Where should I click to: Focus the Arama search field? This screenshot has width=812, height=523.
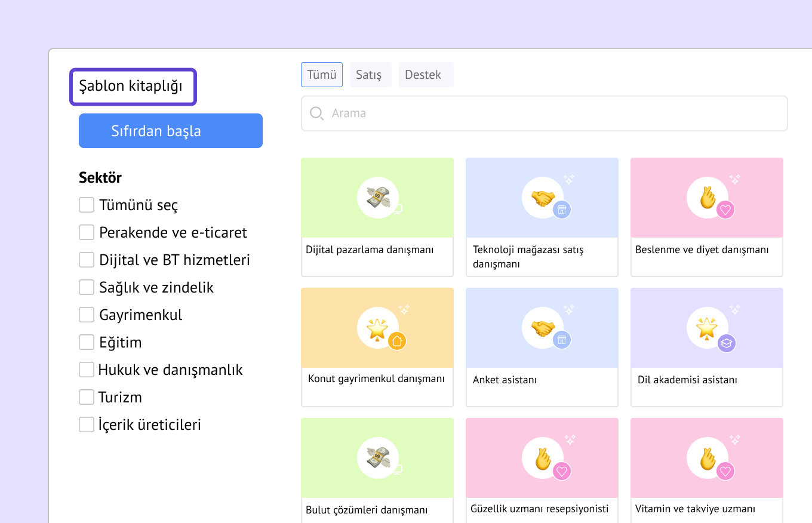click(x=555, y=113)
